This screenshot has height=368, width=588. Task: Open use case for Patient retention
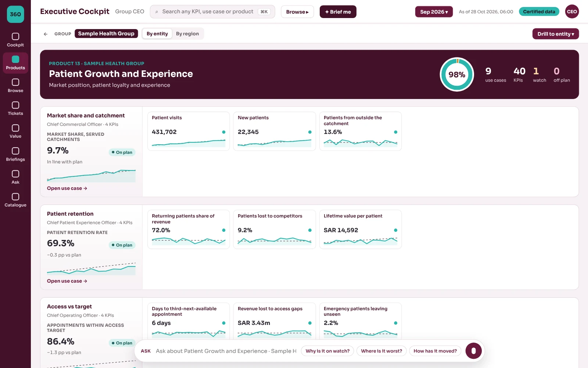pos(67,281)
